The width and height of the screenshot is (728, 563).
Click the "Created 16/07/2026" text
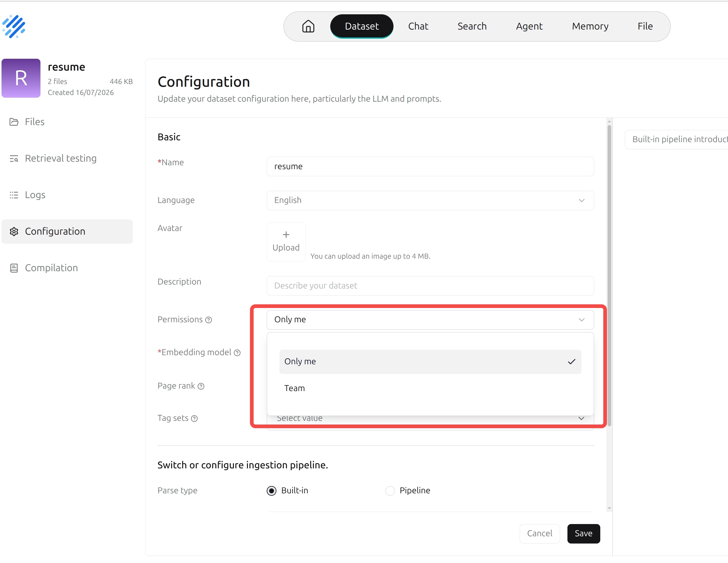(x=81, y=93)
